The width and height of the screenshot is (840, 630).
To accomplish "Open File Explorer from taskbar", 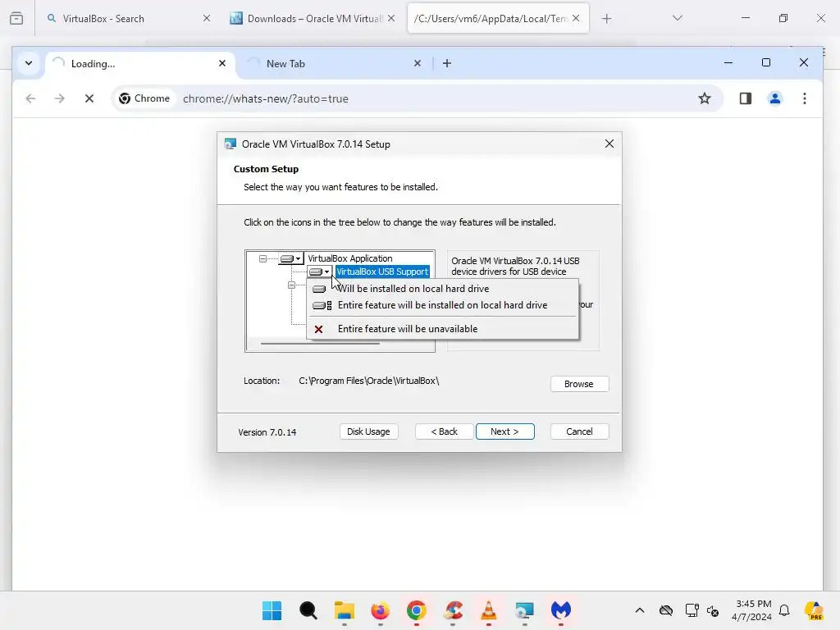I will tap(345, 610).
